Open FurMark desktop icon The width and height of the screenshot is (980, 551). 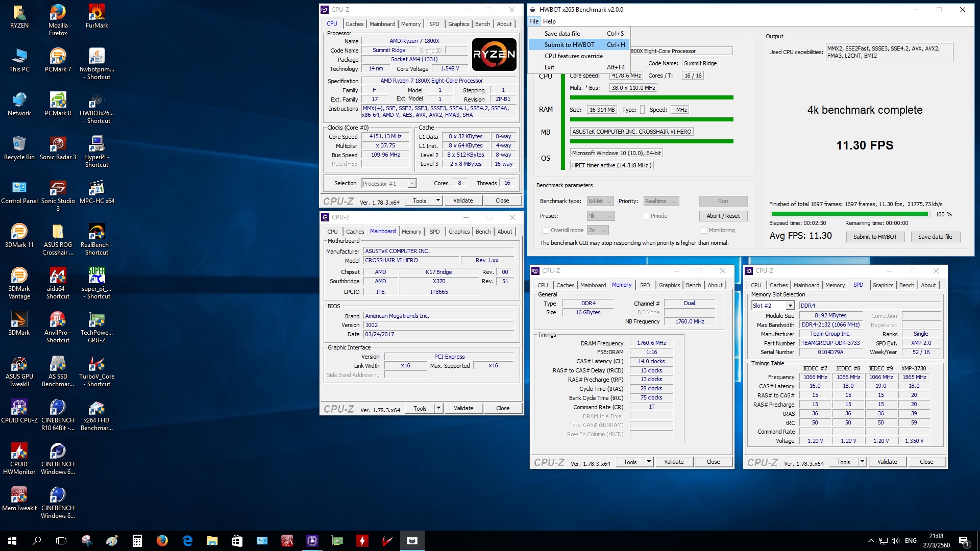96,16
